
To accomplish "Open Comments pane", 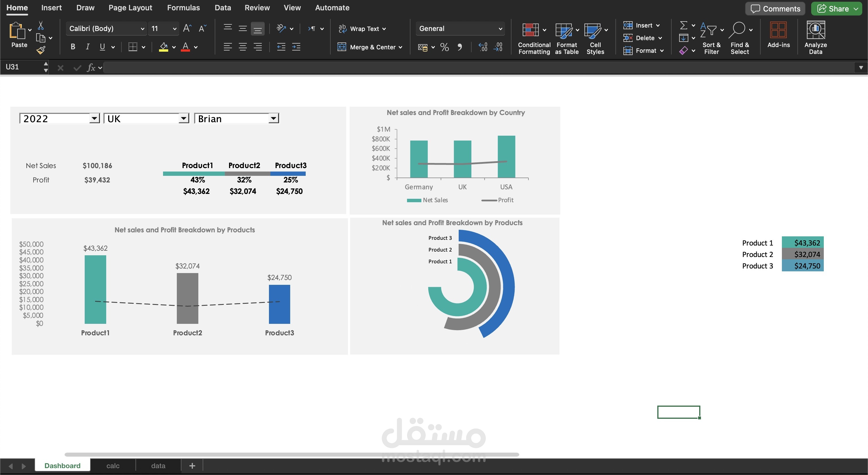I will [775, 9].
